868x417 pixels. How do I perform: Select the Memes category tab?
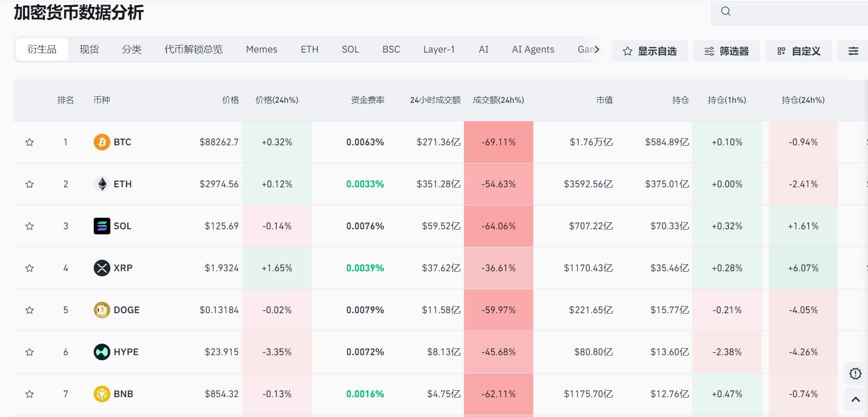coord(261,49)
